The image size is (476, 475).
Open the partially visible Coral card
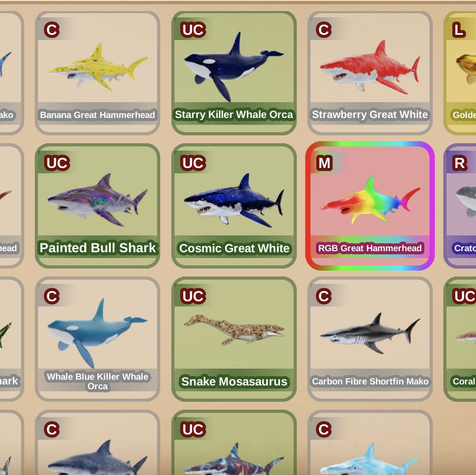click(460, 339)
